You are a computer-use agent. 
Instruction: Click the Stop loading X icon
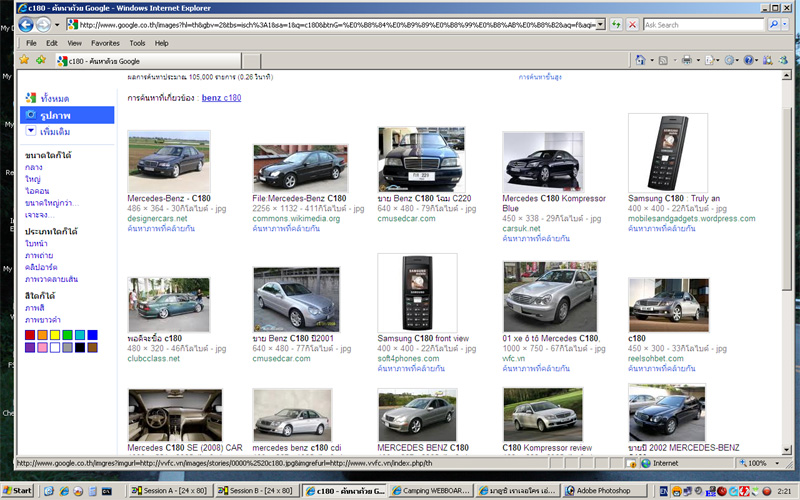coord(632,25)
